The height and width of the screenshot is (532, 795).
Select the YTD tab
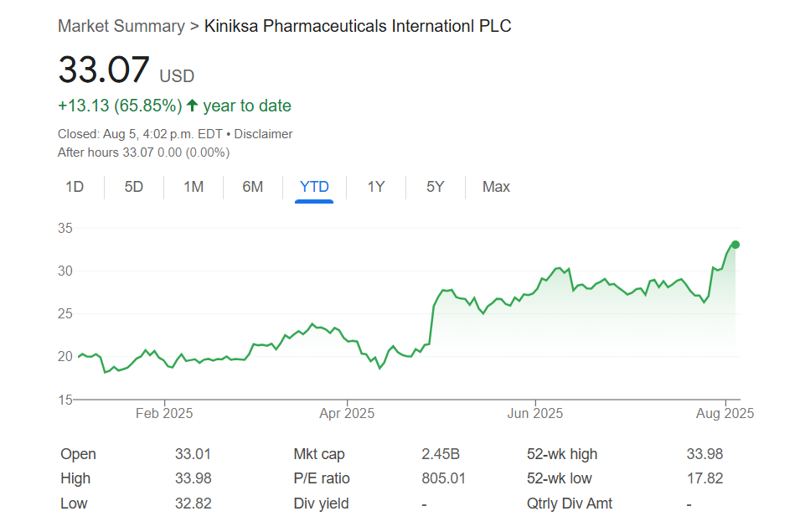pos(313,187)
